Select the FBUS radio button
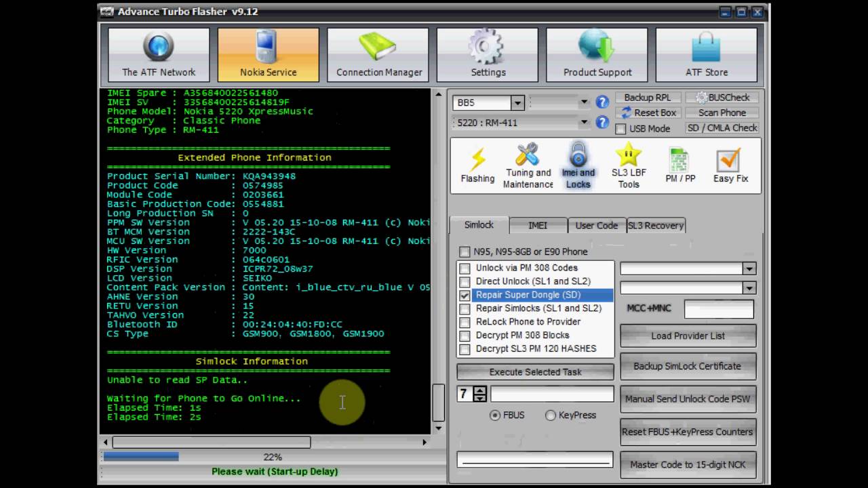 [x=495, y=415]
